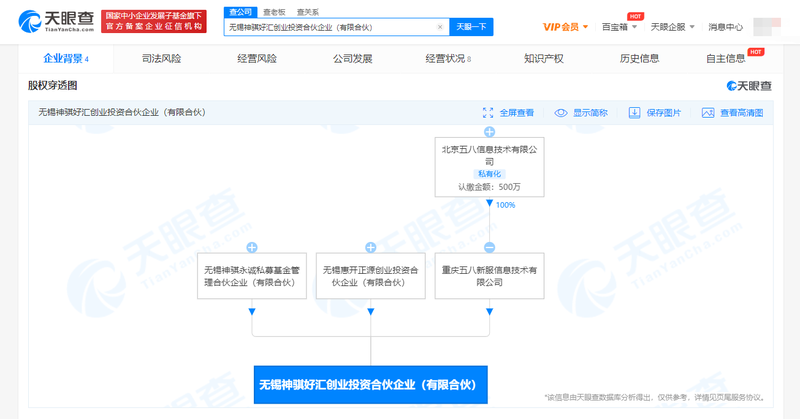The height and width of the screenshot is (419, 800).
Task: Click the chart title 无锡神骐好汇创业投资合伙企业
Action: (122, 112)
